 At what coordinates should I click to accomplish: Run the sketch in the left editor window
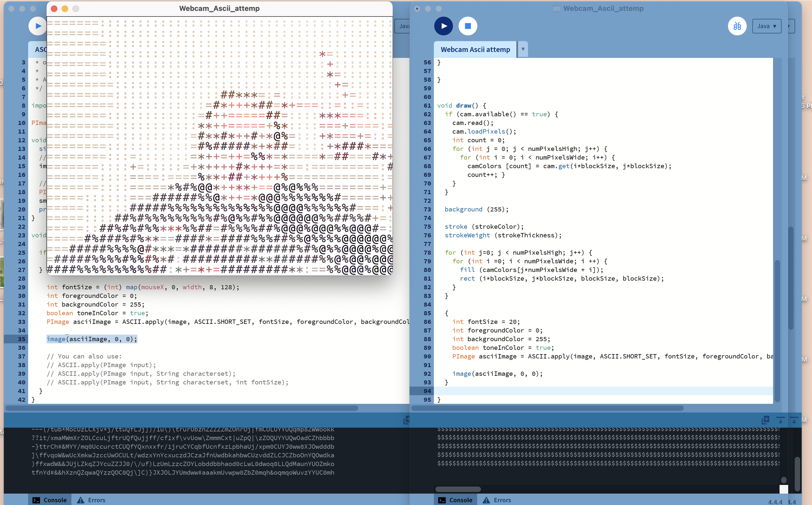tap(38, 26)
